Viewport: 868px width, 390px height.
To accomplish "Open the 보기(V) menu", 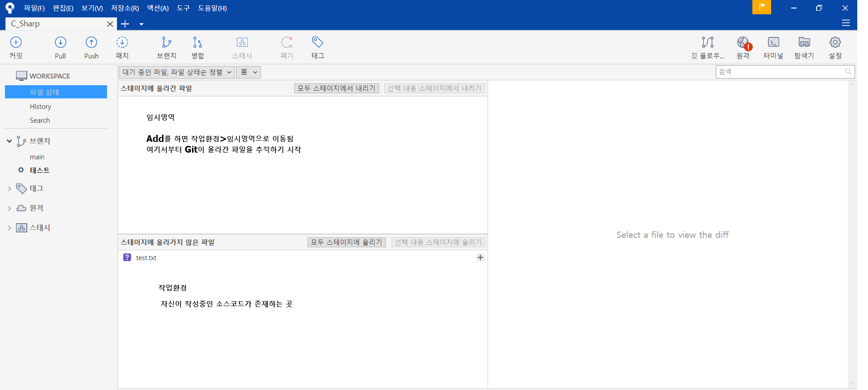I will (x=92, y=8).
